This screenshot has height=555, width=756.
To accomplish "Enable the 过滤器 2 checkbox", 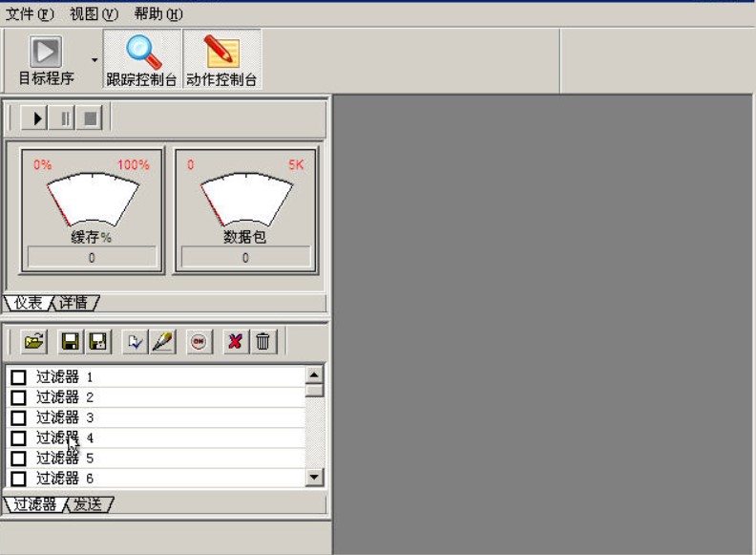I will pos(18,397).
